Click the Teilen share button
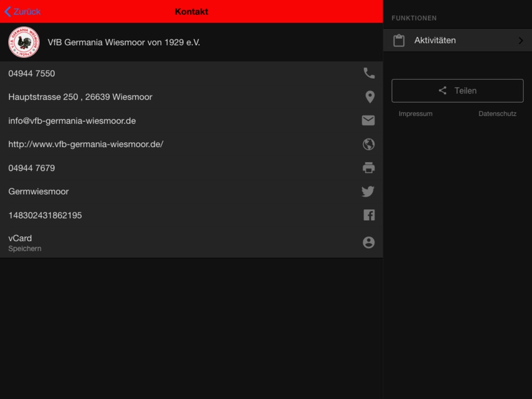The width and height of the screenshot is (532, 399). point(458,90)
